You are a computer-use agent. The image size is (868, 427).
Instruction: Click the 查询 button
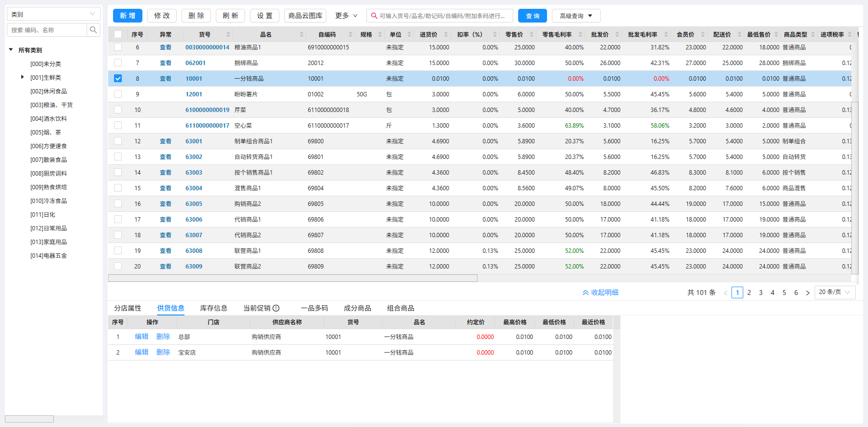533,16
